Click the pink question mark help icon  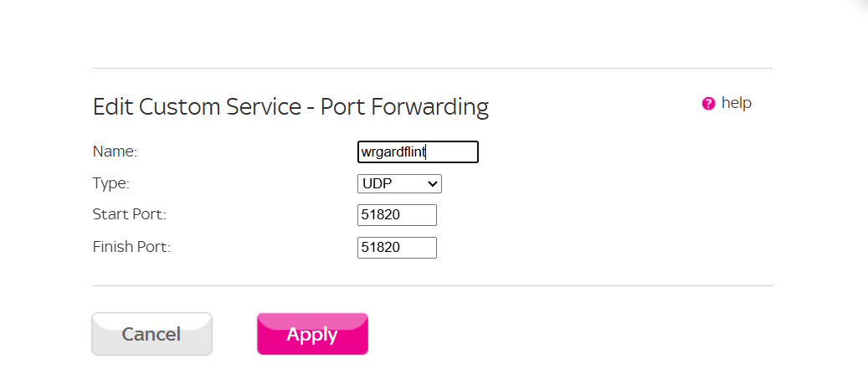(709, 104)
